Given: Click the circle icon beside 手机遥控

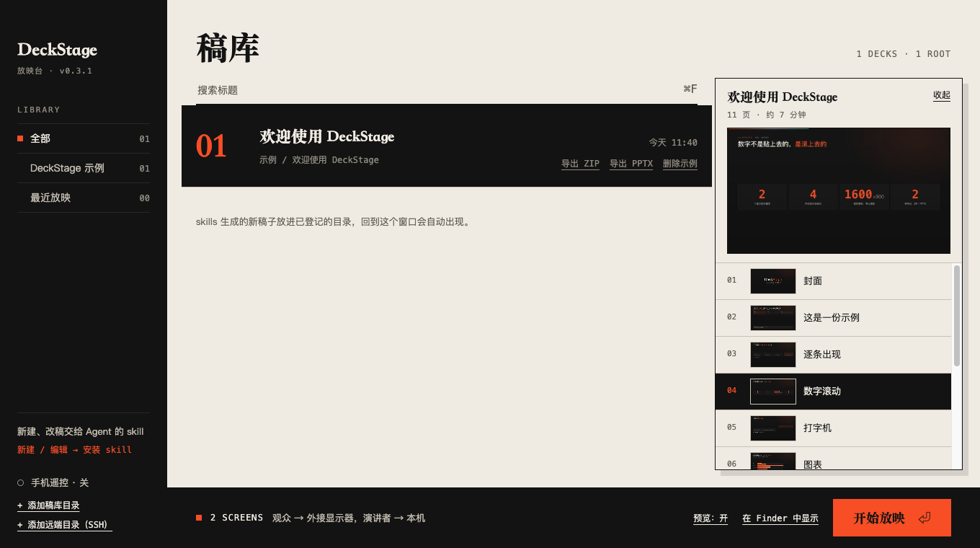Looking at the screenshot, I should [21, 483].
